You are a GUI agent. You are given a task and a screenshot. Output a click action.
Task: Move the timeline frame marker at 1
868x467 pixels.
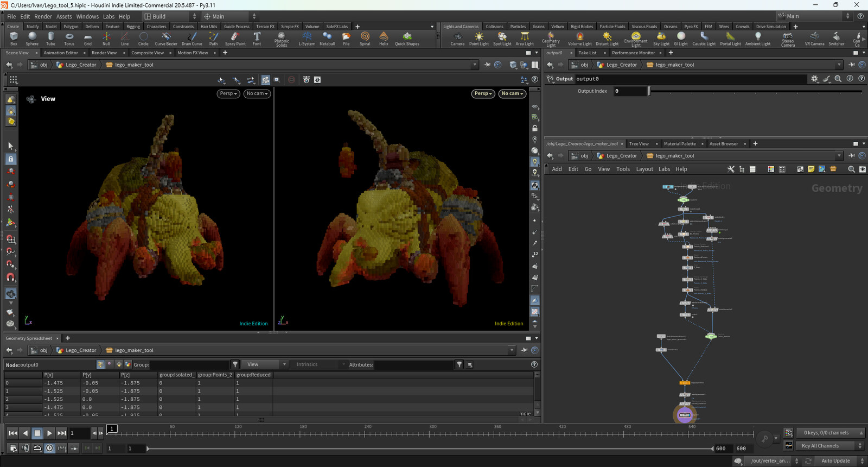click(112, 429)
